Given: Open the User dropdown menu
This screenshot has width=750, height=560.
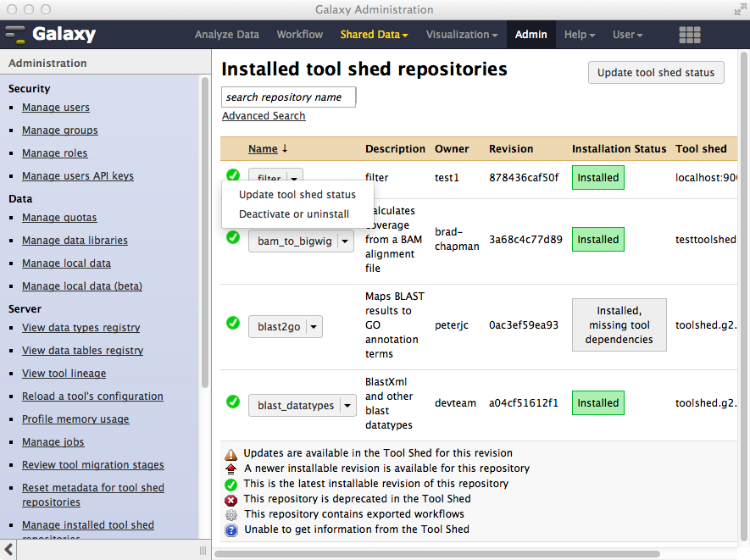Looking at the screenshot, I should coord(628,35).
